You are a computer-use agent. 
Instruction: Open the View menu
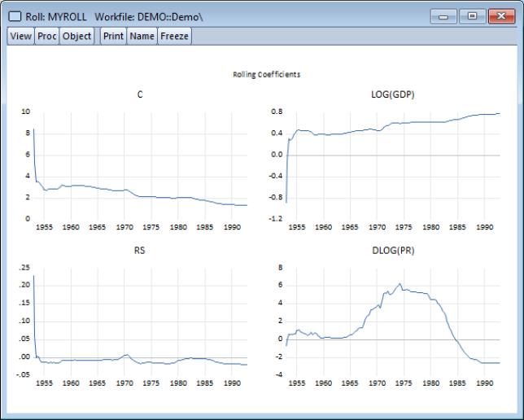(20, 36)
